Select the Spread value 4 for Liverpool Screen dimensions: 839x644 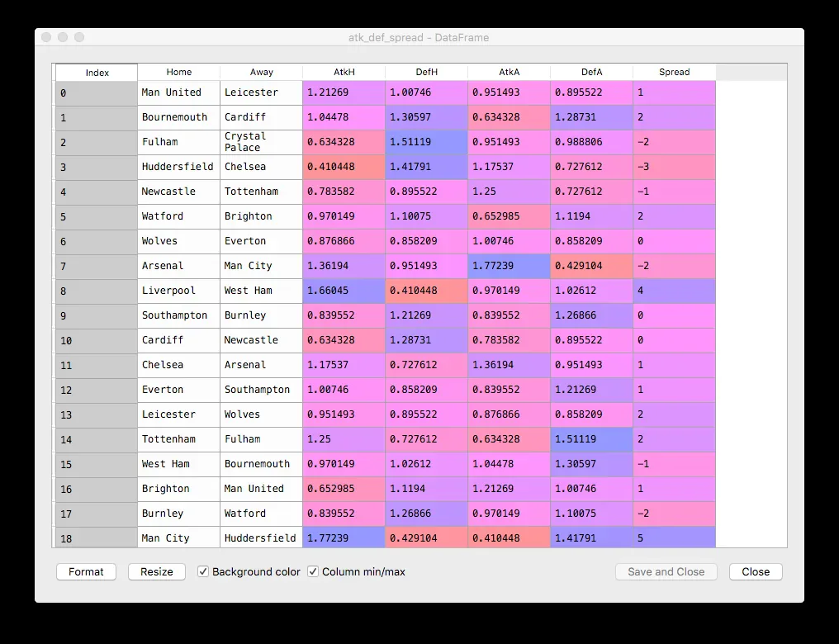pyautogui.click(x=674, y=291)
